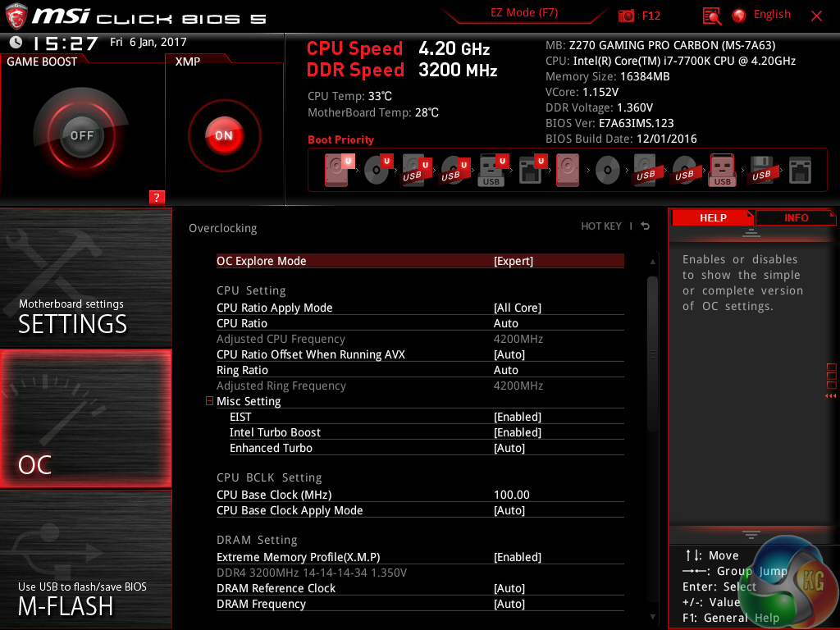Toggle the XMP ON button
This screenshot has width=840, height=630.
click(x=224, y=135)
